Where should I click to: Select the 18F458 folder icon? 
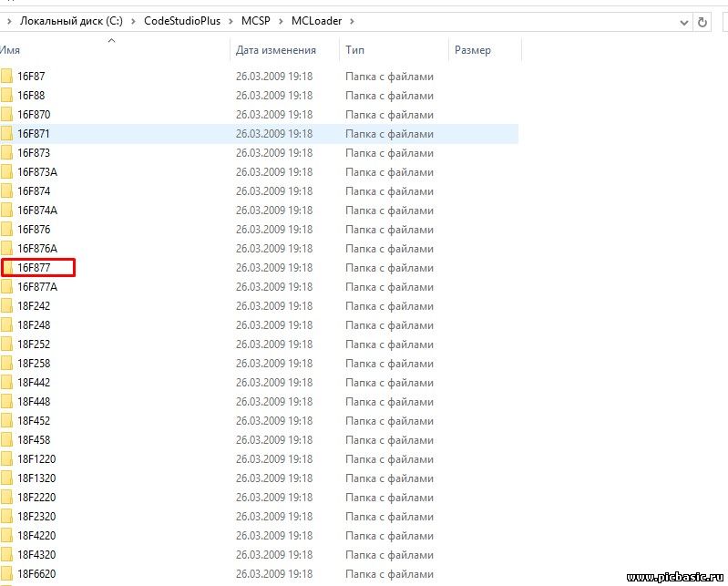6,440
